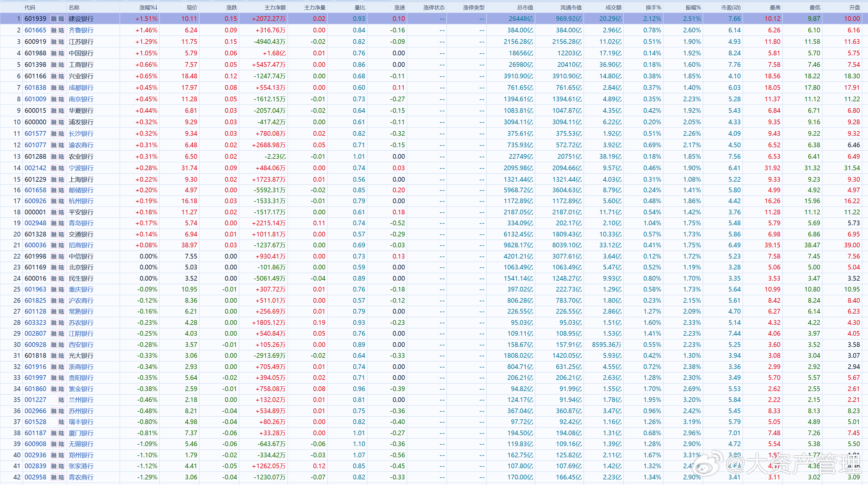The width and height of the screenshot is (868, 485).
Task: Click the 陆 icon beside 瑞丰银行
Action: pos(61,422)
